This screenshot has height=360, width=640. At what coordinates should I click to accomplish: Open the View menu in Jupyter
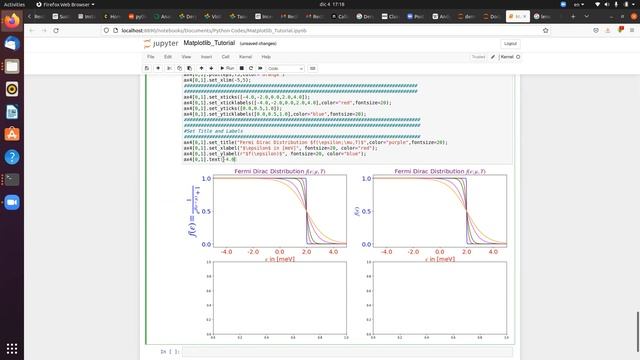tap(186, 57)
